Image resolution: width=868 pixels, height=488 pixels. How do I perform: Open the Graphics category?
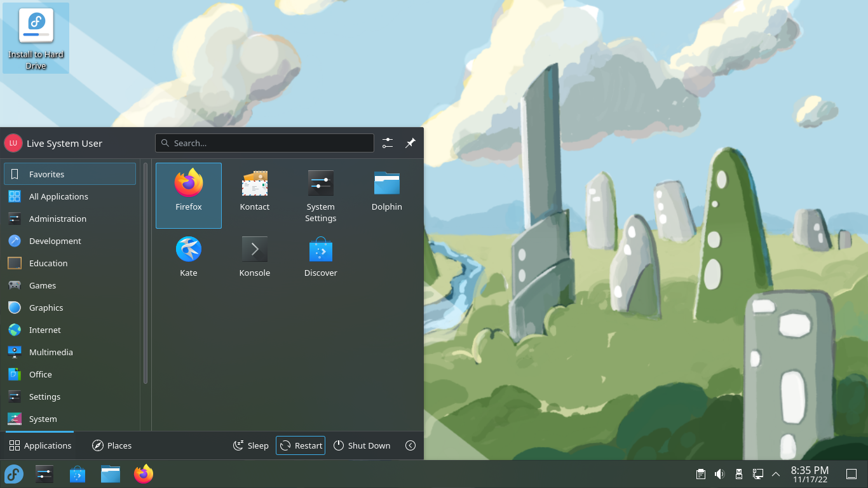[70, 308]
